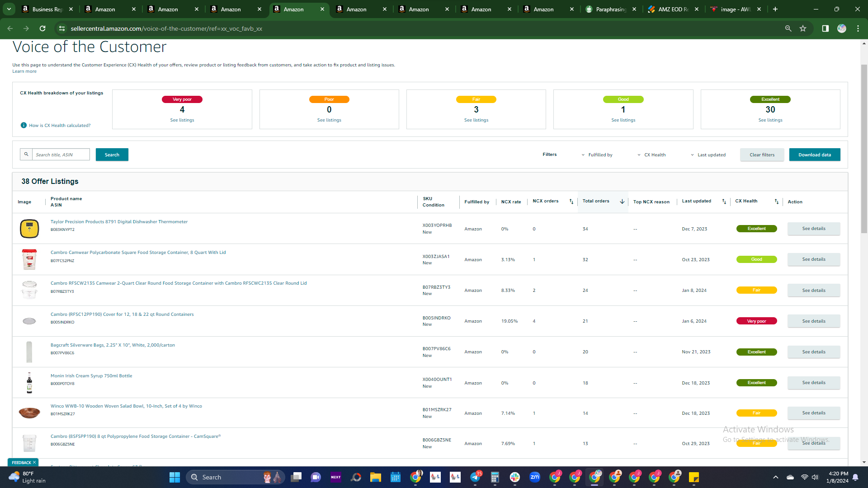The width and height of the screenshot is (868, 488).
Task: Sort by CX Health arrows icon
Action: click(777, 202)
